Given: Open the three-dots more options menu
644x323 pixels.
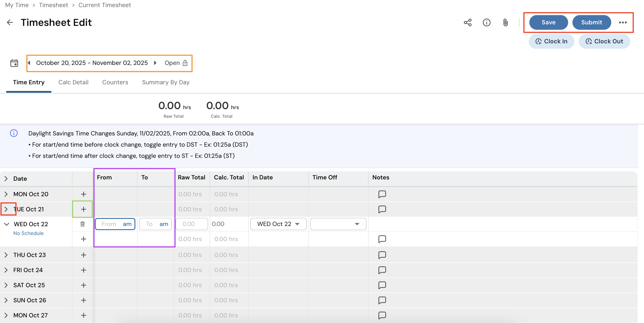Looking at the screenshot, I should (x=622, y=22).
